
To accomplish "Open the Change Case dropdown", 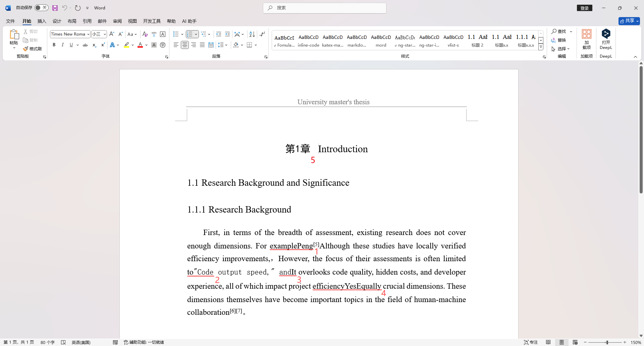I will pyautogui.click(x=132, y=34).
